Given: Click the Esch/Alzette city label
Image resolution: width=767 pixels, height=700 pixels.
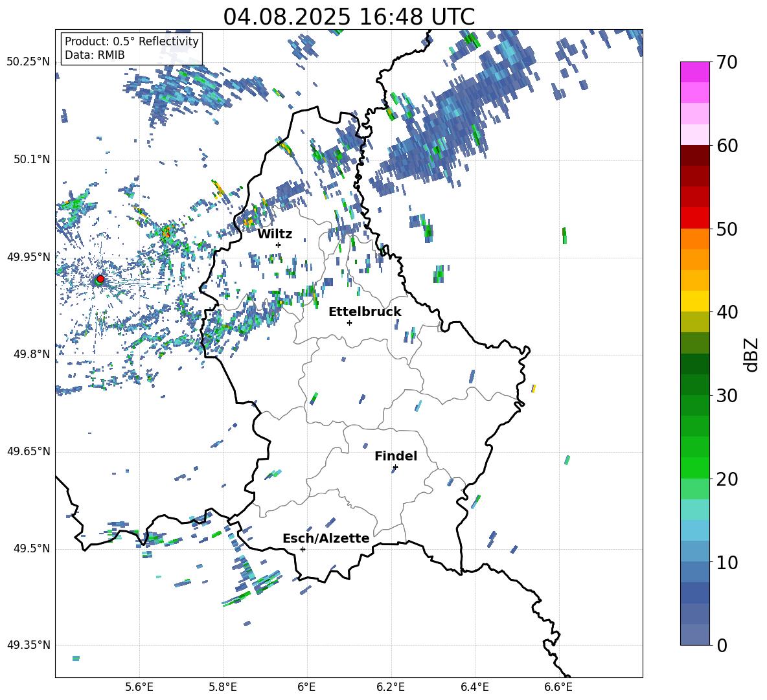Looking at the screenshot, I should click(x=326, y=538).
